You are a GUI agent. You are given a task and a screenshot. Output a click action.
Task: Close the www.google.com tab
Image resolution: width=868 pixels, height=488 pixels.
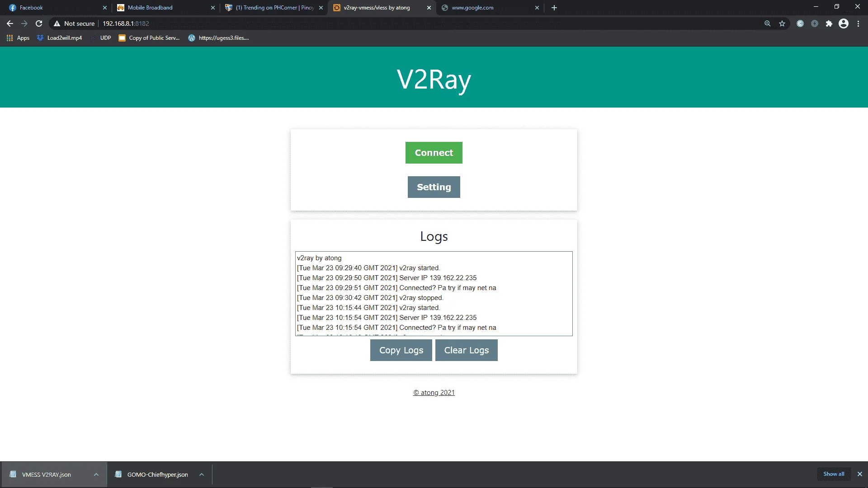(x=537, y=8)
